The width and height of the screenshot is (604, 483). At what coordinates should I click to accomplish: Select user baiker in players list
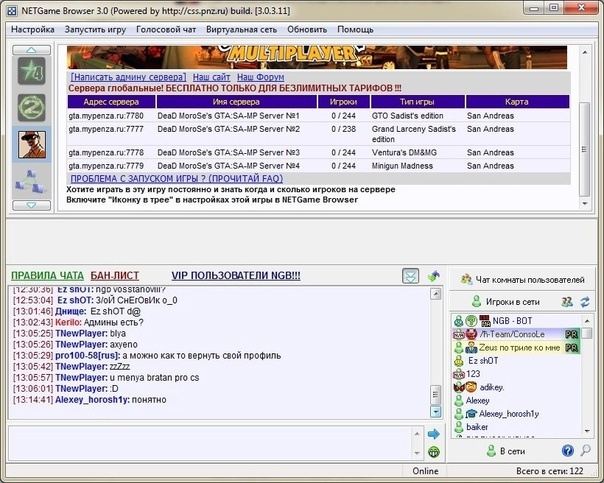coord(477,427)
